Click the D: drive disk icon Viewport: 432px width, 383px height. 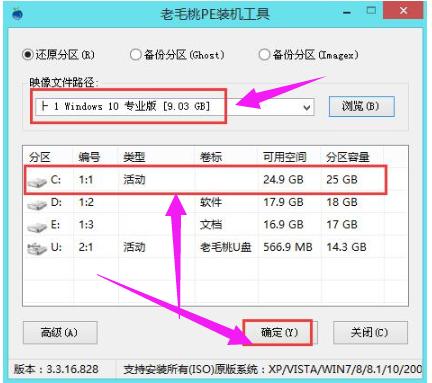[37, 204]
